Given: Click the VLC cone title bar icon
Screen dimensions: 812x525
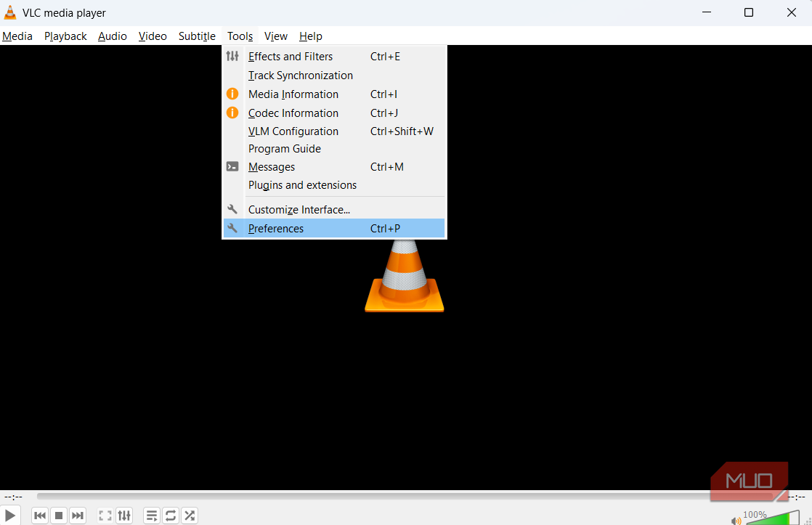Looking at the screenshot, I should pyautogui.click(x=10, y=12).
